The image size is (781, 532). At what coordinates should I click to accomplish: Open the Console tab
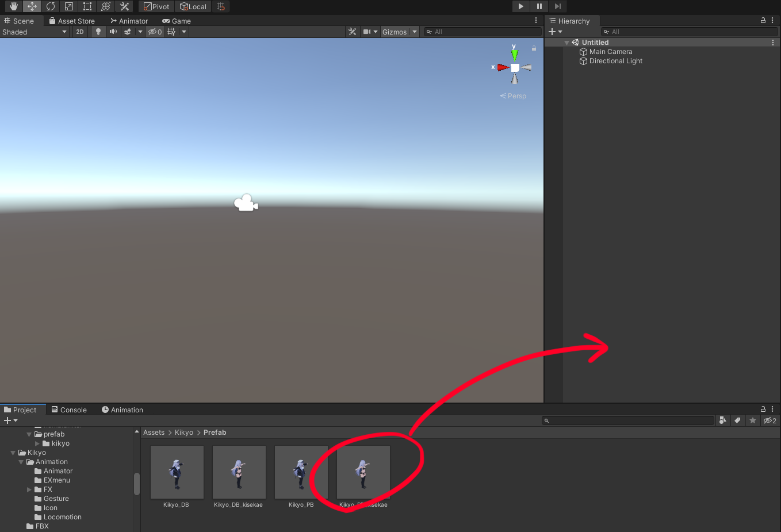[x=69, y=410]
